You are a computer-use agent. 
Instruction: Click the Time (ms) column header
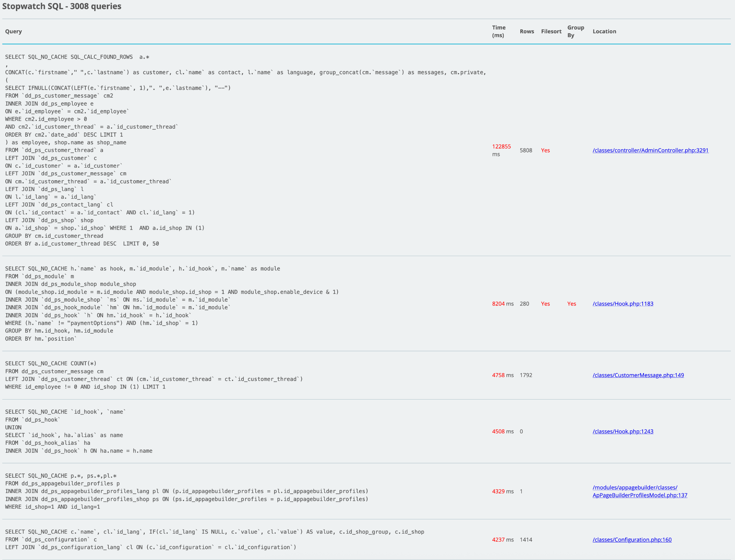pyautogui.click(x=498, y=31)
